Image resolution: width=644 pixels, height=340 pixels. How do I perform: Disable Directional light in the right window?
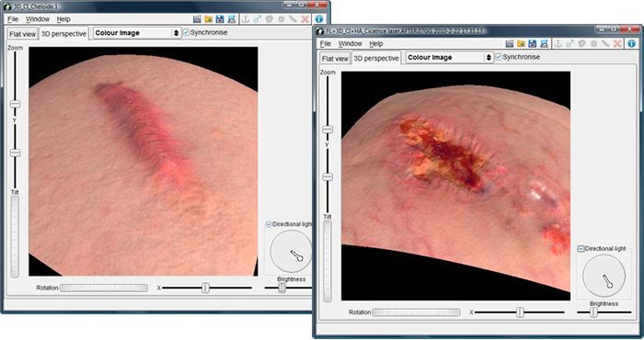click(581, 248)
